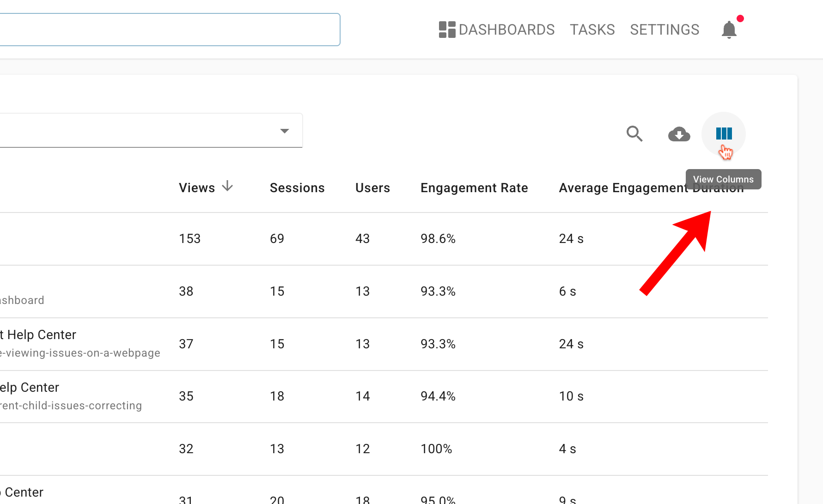Toggle the sort arrow on Views

point(228,186)
